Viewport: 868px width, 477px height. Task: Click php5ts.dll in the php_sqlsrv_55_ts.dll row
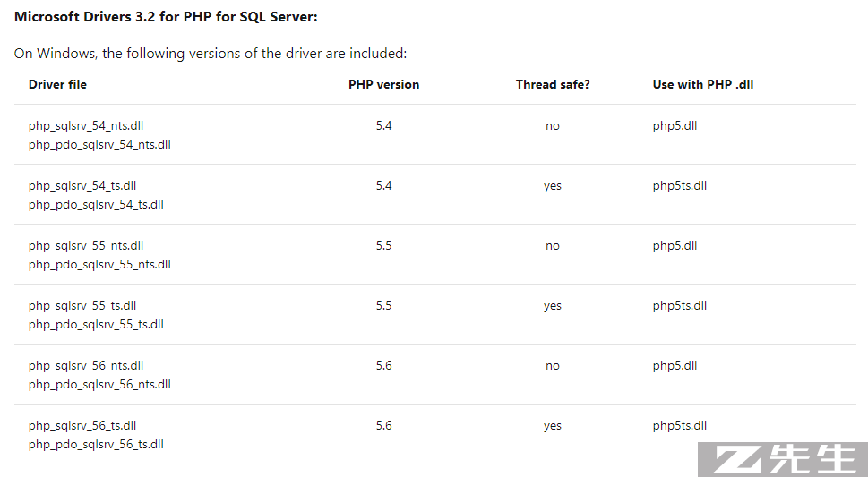680,306
